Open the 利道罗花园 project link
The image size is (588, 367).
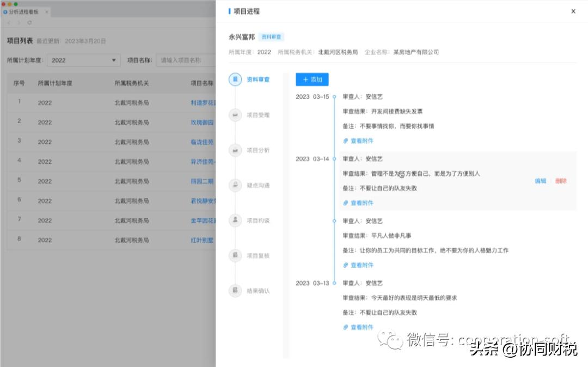click(x=204, y=102)
